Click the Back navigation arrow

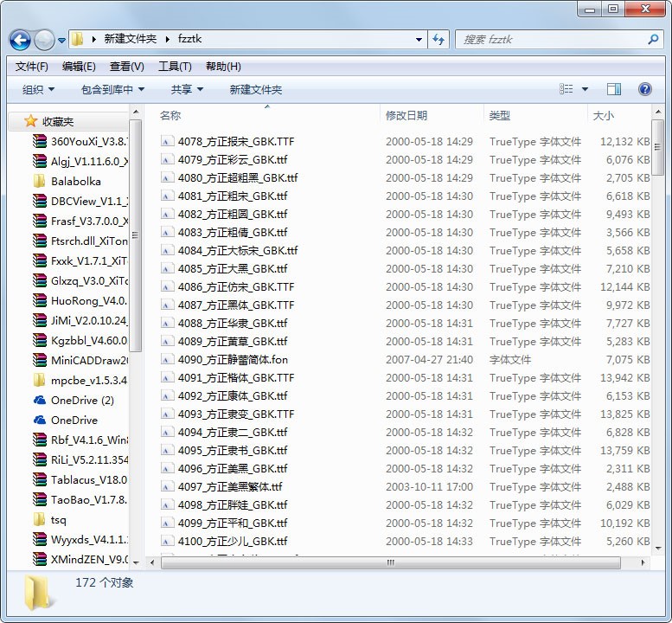tap(20, 41)
